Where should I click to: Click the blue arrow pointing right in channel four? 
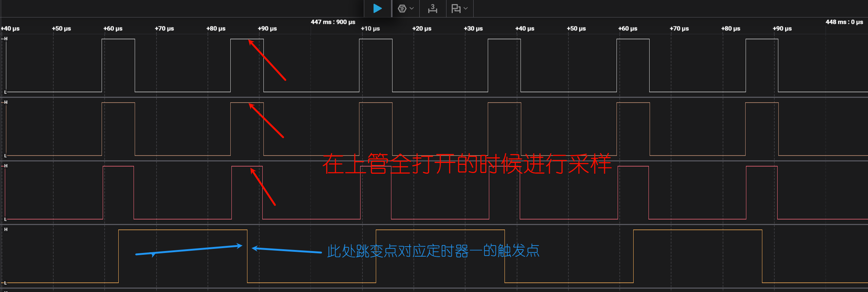189,250
